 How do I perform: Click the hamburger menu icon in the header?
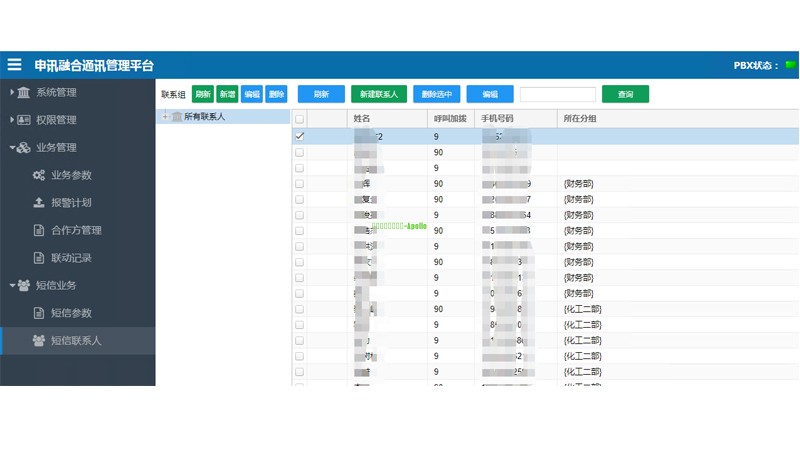point(14,65)
